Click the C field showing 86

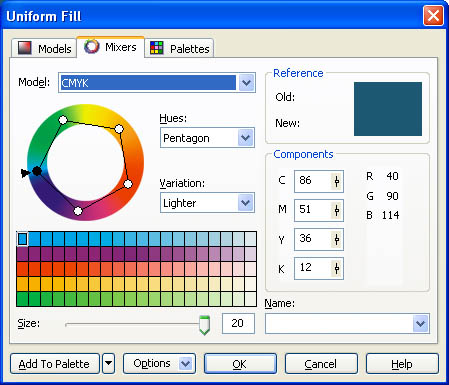click(313, 181)
